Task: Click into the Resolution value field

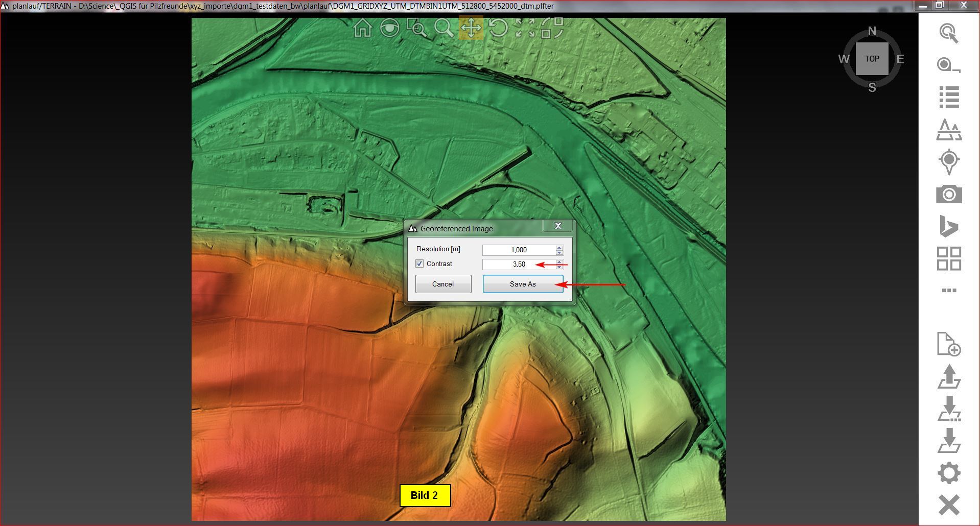Action: click(x=518, y=250)
